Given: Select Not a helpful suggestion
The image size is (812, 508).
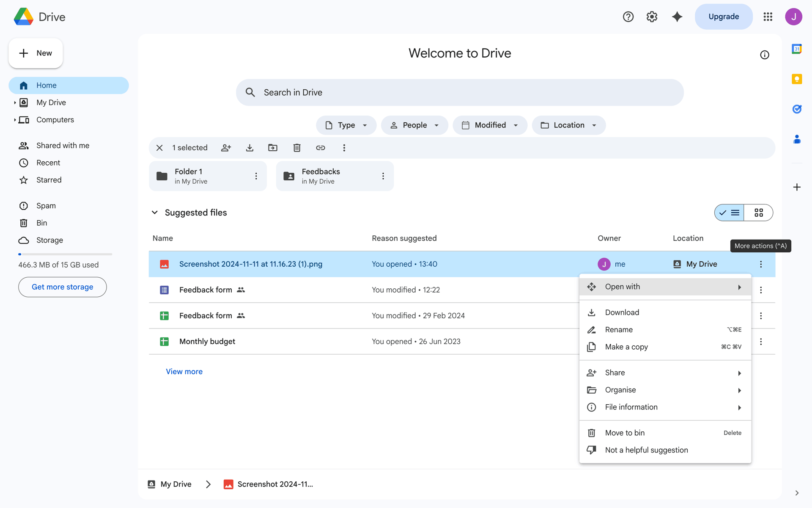Looking at the screenshot, I should [665, 450].
